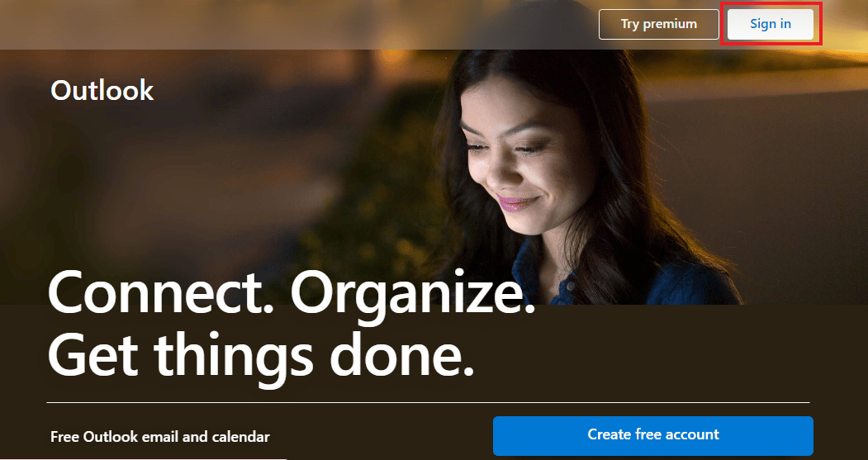The image size is (868, 460).
Task: Click the Outlook brand title
Action: (x=102, y=90)
